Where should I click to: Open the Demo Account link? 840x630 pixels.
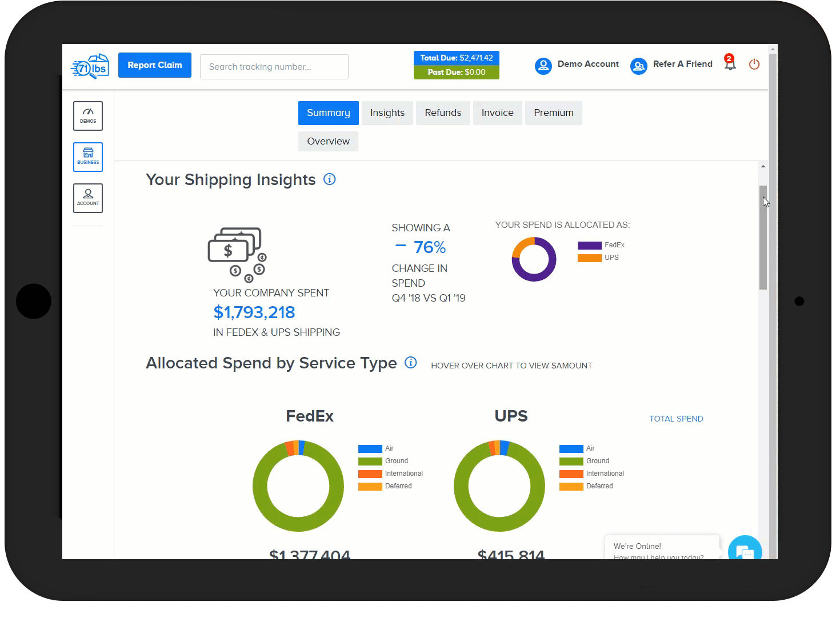tap(588, 64)
